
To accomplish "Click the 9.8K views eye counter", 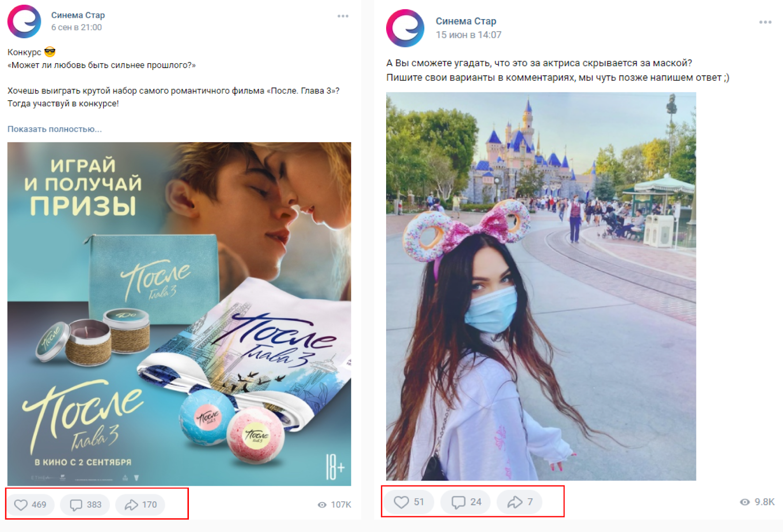I will pos(757,502).
